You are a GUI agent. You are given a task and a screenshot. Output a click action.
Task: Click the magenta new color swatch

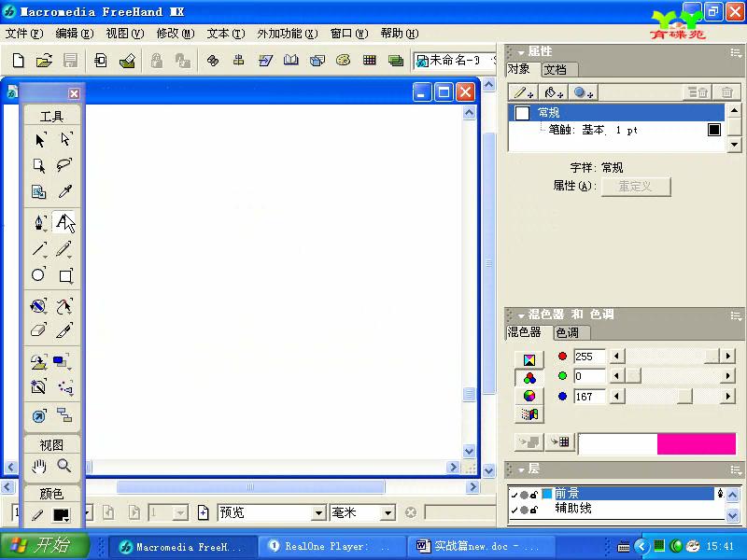tap(697, 444)
